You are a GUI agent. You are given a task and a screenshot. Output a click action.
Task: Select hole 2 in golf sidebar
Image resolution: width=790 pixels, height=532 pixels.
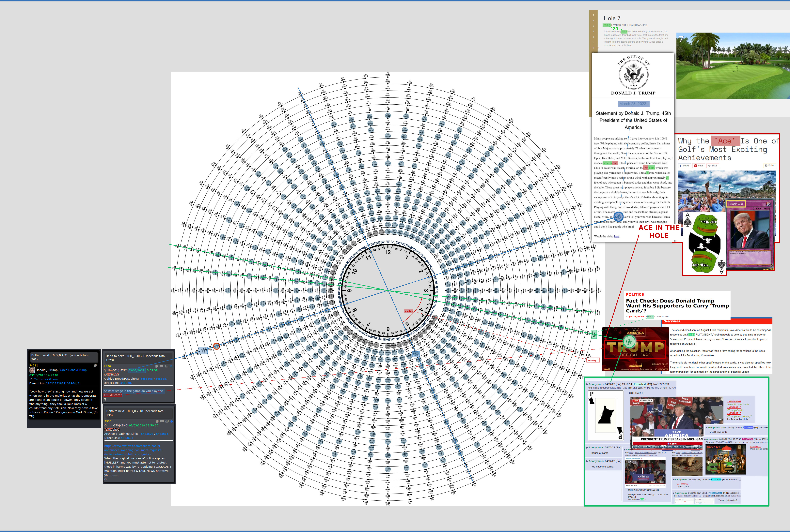point(593,20)
